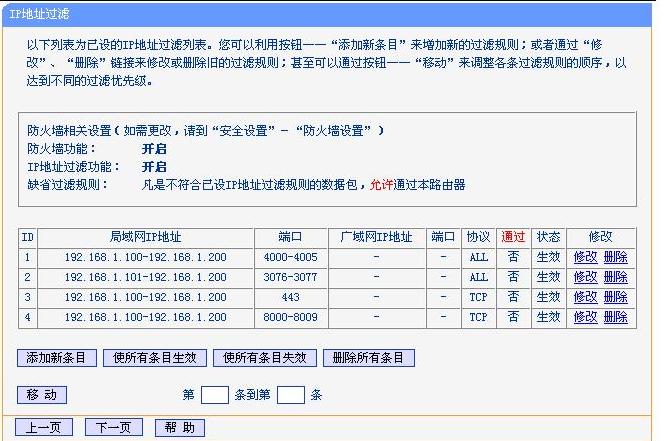Screen dimensions: 667x441
Task: Click 否 pass value in row 2
Action: 513,277
